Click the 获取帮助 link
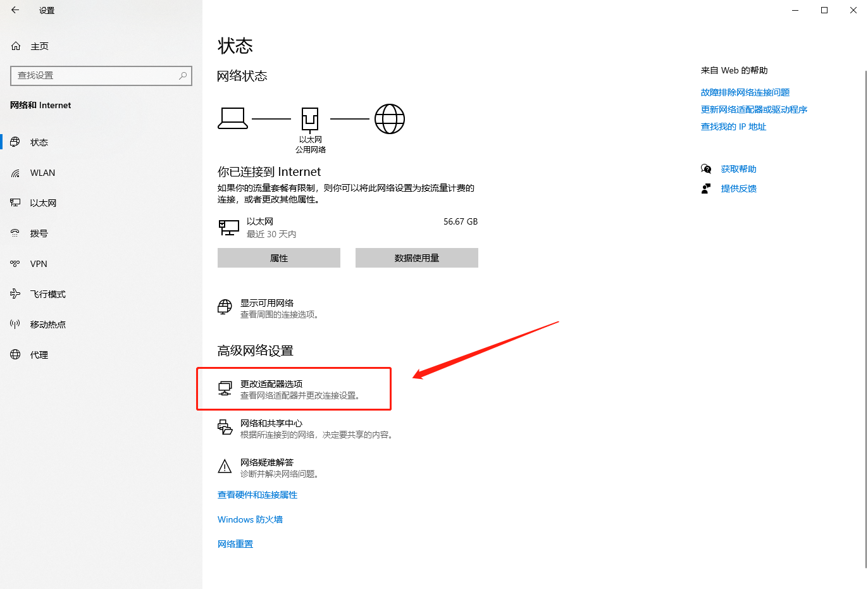The width and height of the screenshot is (868, 589). click(x=738, y=169)
